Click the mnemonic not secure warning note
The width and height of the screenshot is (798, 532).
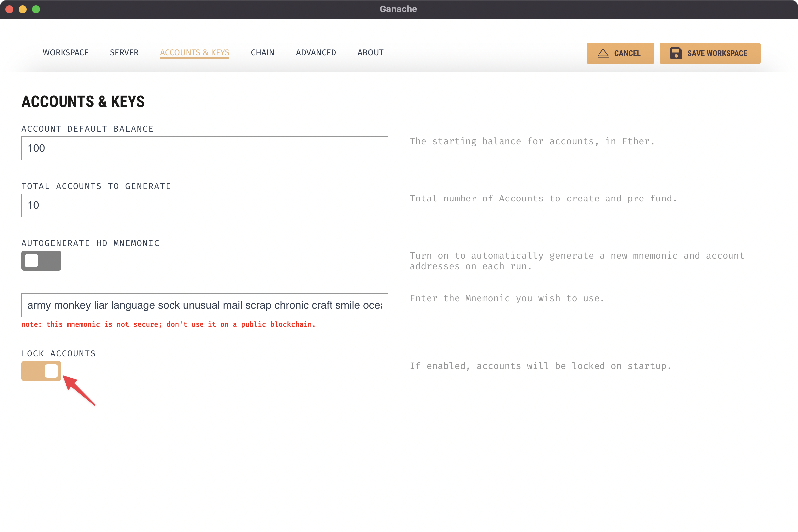coord(168,325)
